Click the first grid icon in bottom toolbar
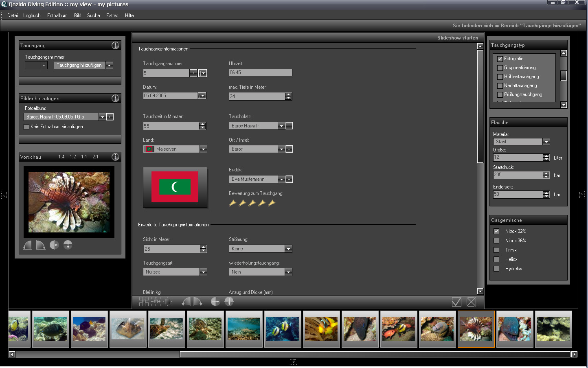Screen dimensions: 588x368 click(144, 302)
